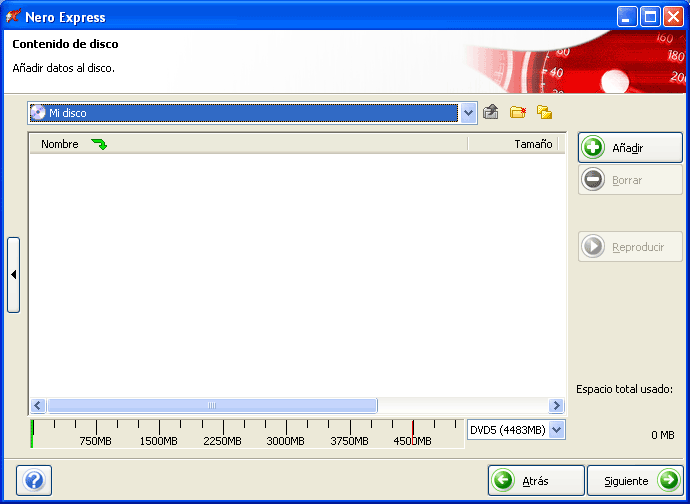Close the Nero Express window
This screenshot has width=690, height=504.
pos(673,17)
